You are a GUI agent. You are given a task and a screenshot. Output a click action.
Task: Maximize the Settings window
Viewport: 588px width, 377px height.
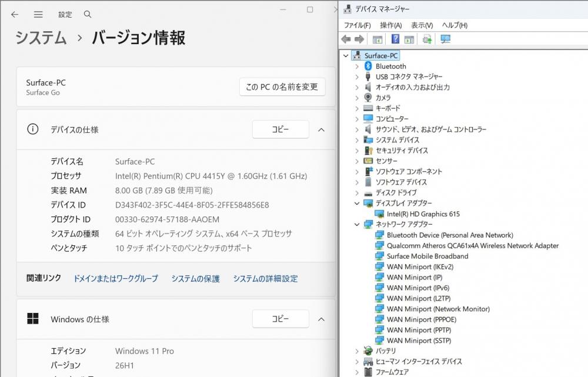click(x=310, y=9)
